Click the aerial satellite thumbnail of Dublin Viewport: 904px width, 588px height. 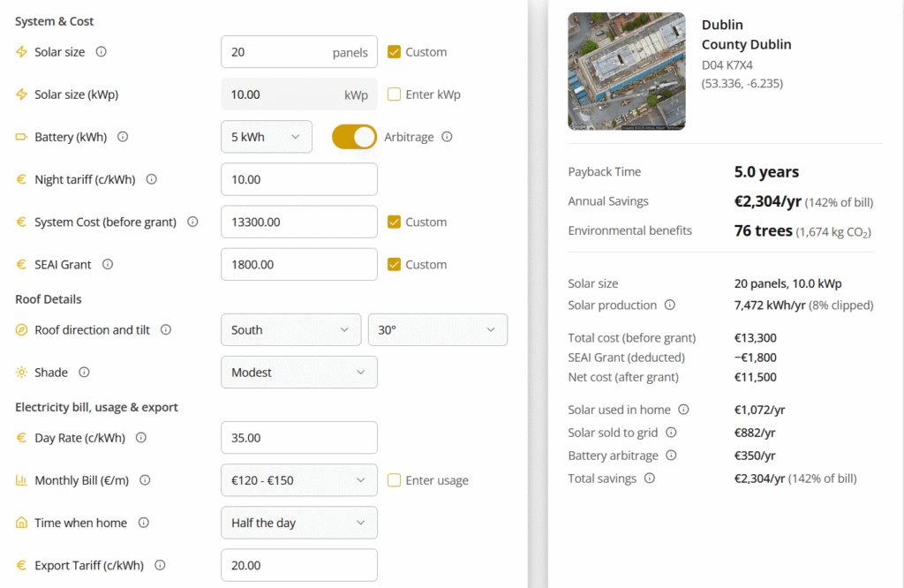point(627,71)
